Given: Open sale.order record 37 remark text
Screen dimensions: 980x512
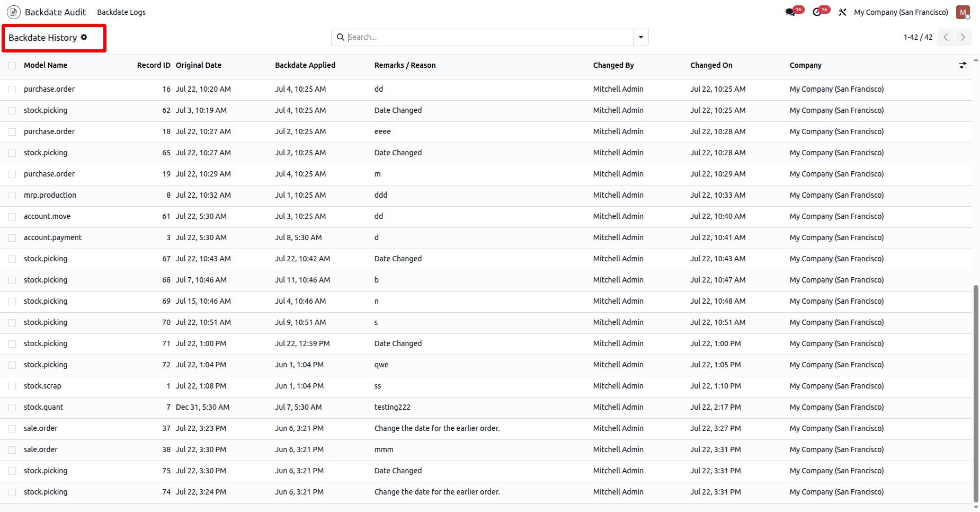Looking at the screenshot, I should [437, 428].
